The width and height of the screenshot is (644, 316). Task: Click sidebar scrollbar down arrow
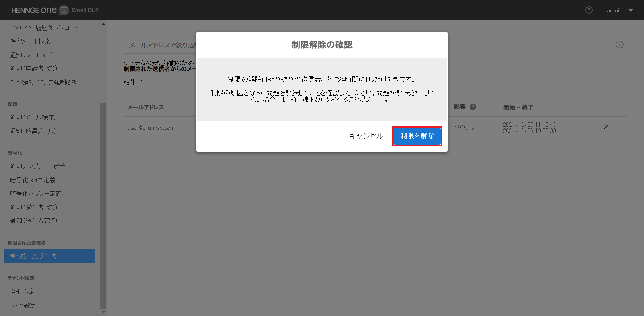(103, 312)
